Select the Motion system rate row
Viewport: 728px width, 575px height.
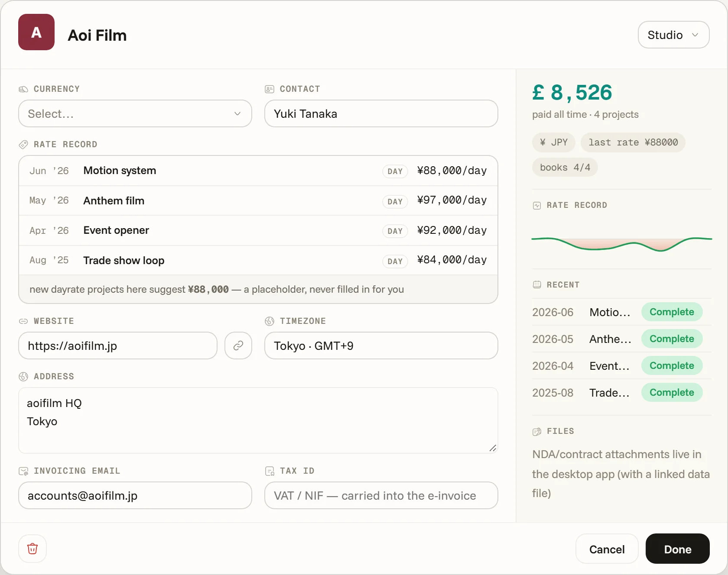[258, 171]
